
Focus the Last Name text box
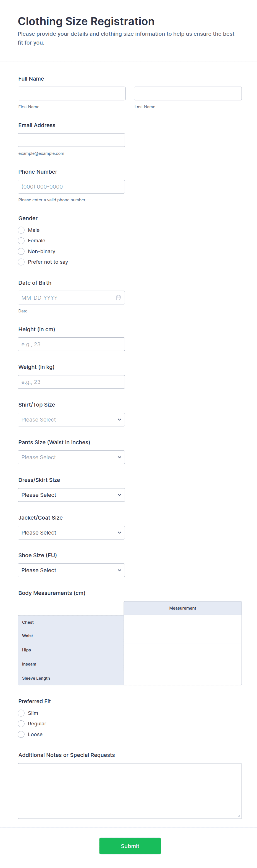[188, 93]
